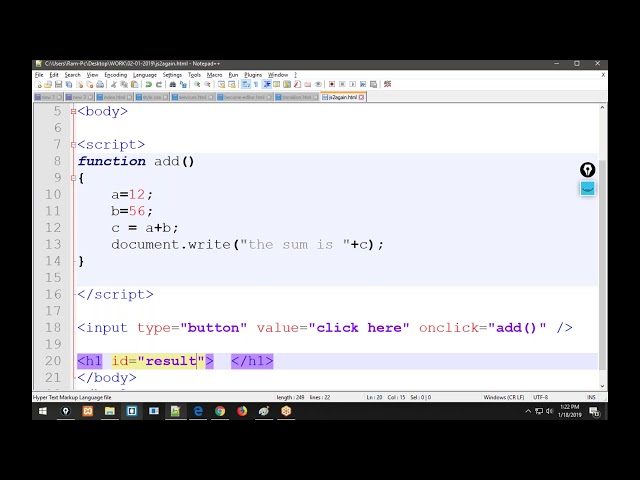Open Microsoft Edge from the taskbar
The height and width of the screenshot is (480, 640).
[198, 411]
